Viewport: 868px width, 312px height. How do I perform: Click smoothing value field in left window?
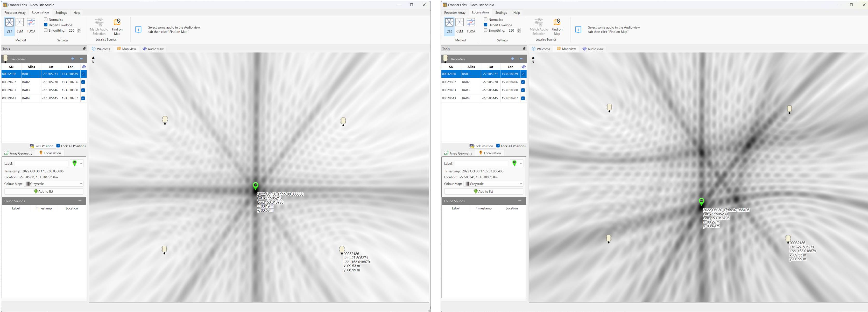(x=72, y=30)
